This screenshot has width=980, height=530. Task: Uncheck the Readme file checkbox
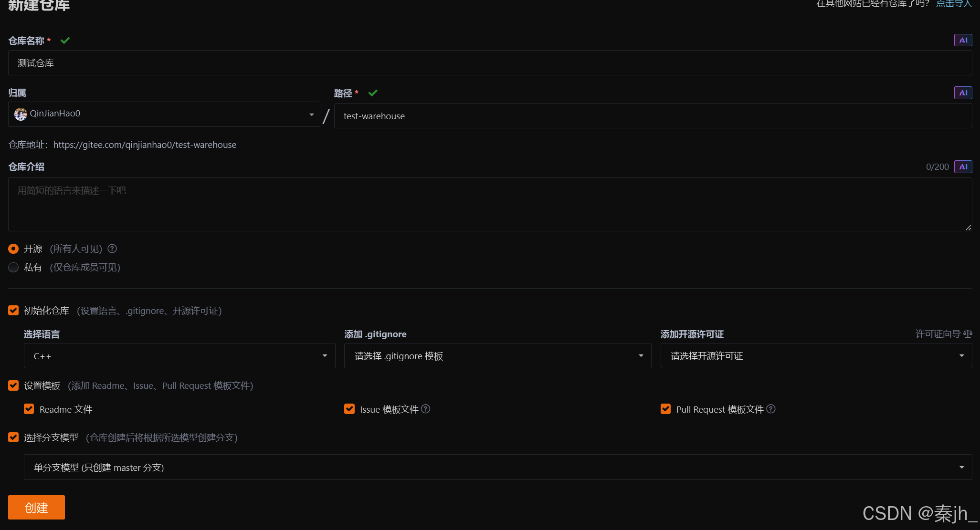click(29, 409)
